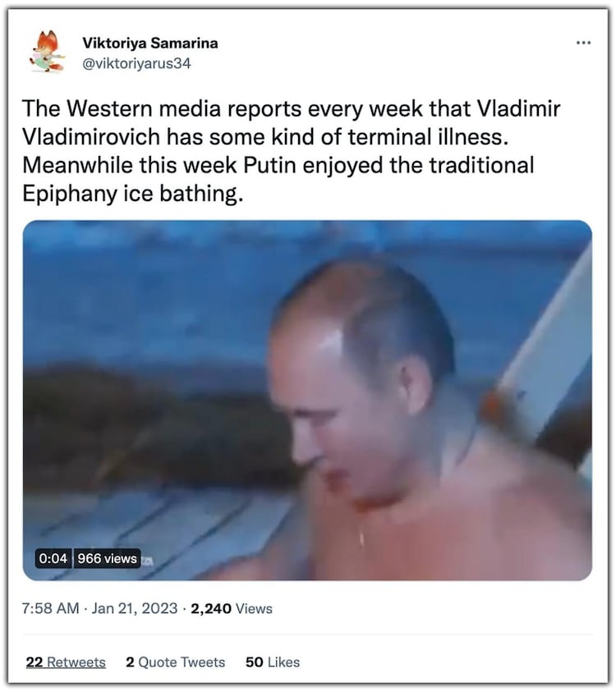Show the 2,240 Views analytics

pos(232,608)
